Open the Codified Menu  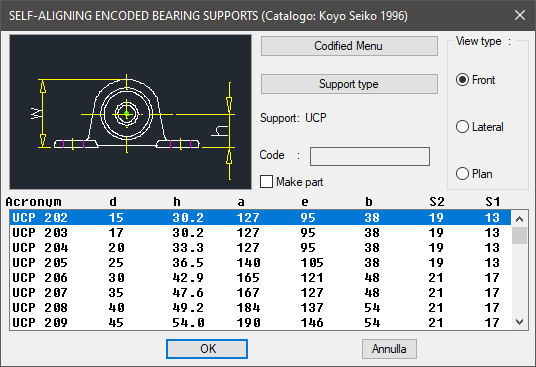(349, 46)
